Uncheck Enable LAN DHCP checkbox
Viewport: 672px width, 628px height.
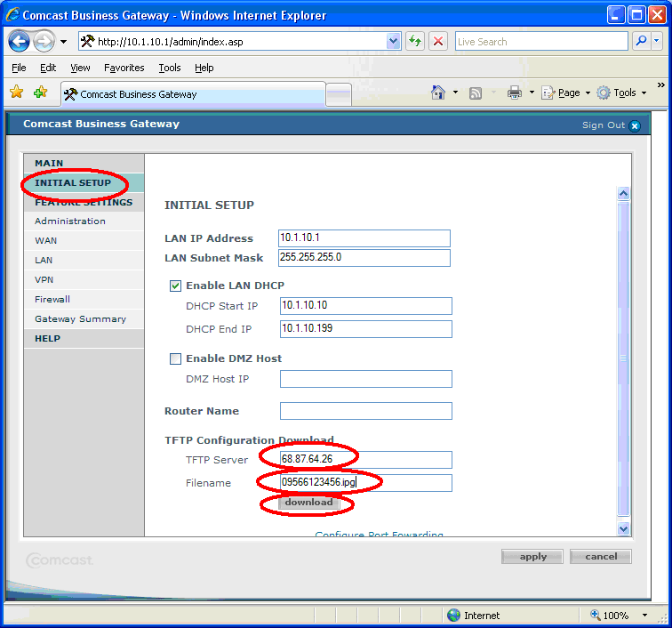[175, 286]
